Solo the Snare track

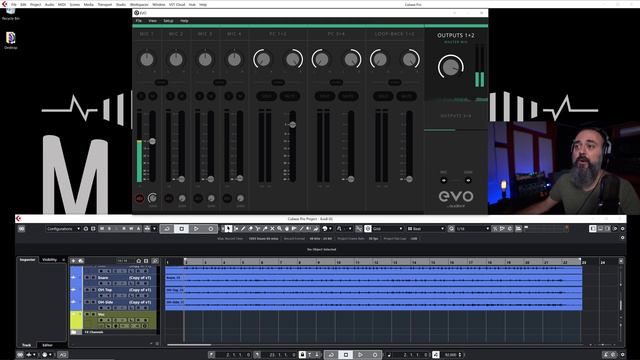pyautogui.click(x=93, y=278)
